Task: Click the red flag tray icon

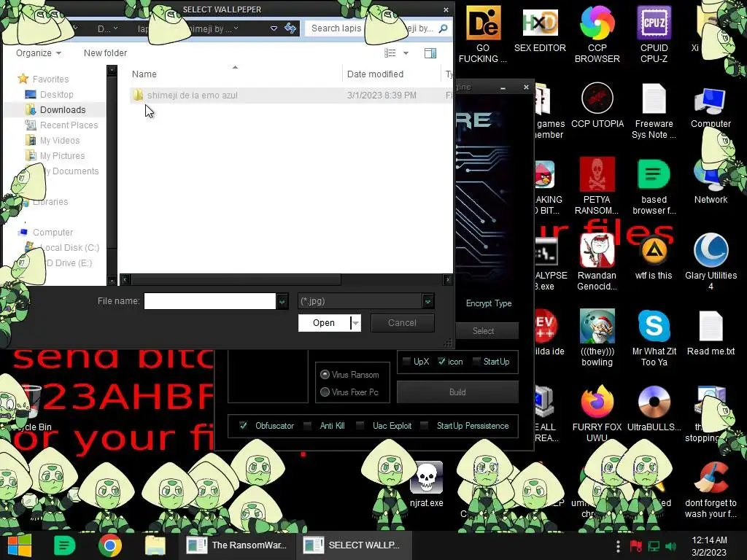Action: point(635,546)
